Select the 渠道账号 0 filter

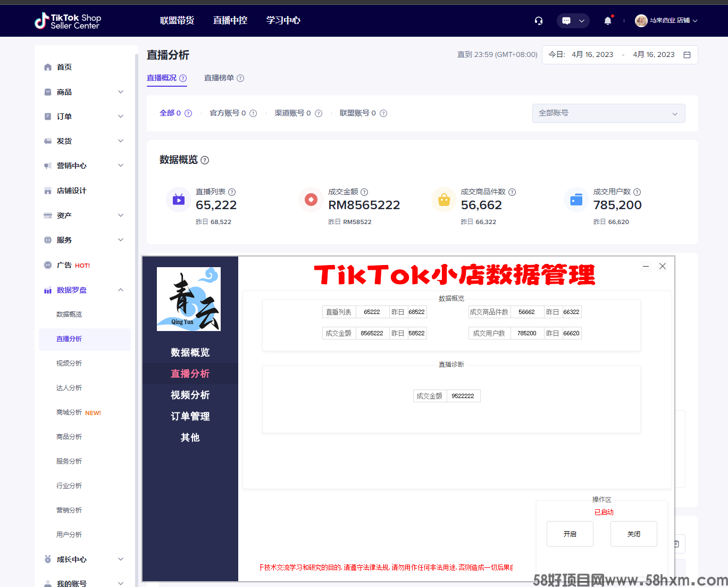(x=292, y=113)
